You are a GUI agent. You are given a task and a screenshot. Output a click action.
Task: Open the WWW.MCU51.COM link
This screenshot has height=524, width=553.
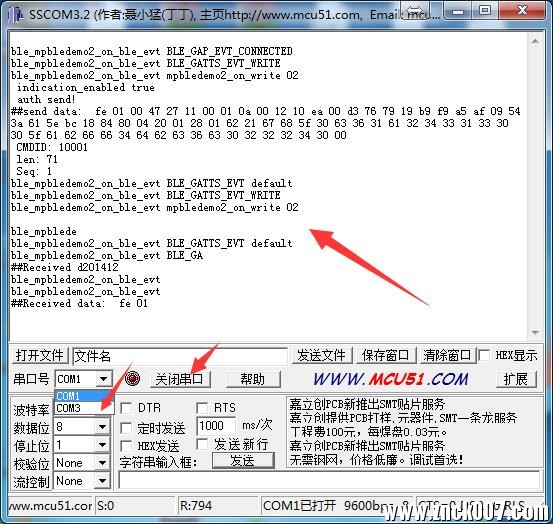tap(391, 379)
